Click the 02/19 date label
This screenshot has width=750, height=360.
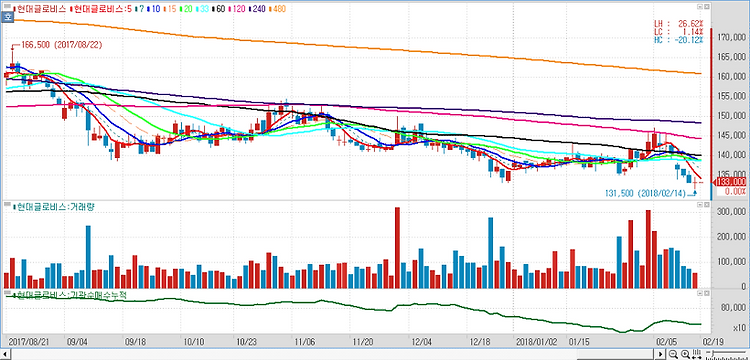coord(713,342)
